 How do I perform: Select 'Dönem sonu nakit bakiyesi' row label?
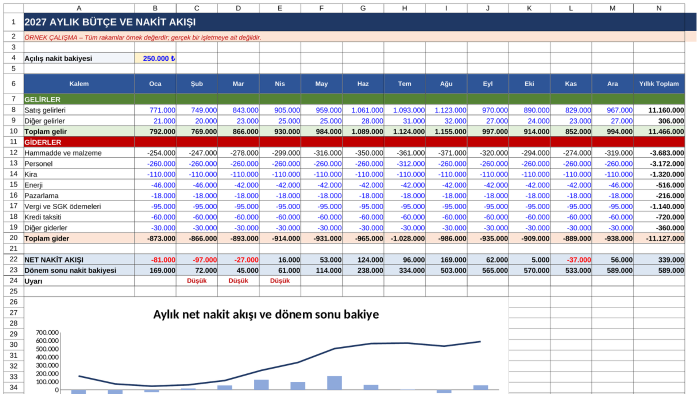click(x=79, y=270)
